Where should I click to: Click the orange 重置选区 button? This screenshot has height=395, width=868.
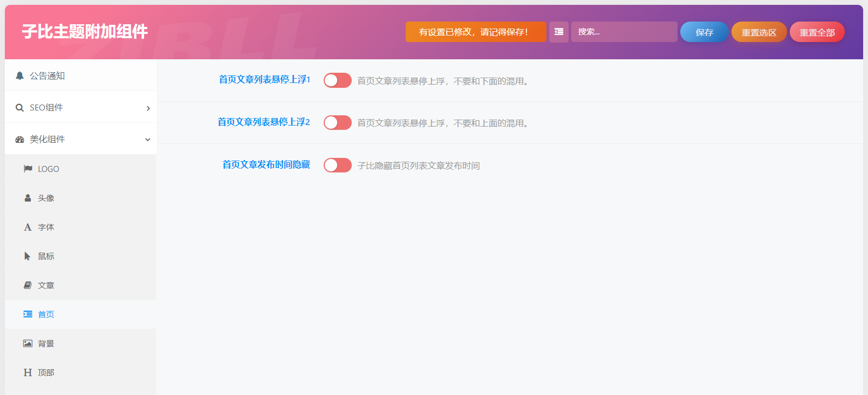(x=759, y=32)
